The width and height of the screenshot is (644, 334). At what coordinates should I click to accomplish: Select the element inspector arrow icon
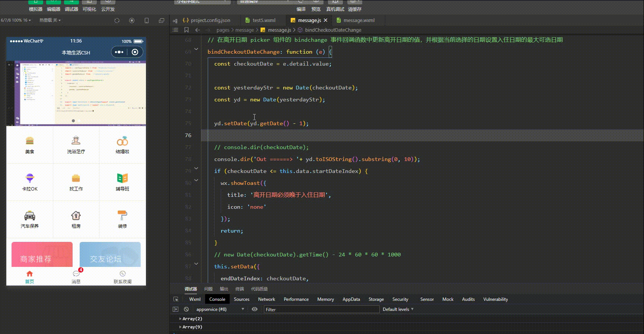(176, 299)
